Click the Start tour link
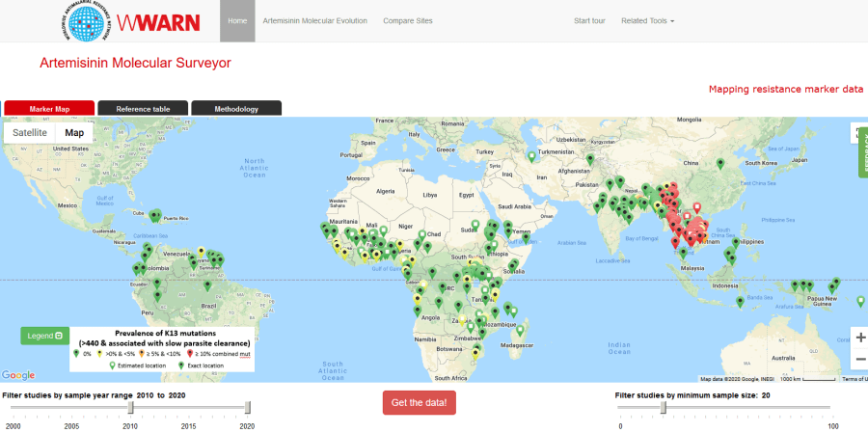The width and height of the screenshot is (868, 433). point(589,20)
